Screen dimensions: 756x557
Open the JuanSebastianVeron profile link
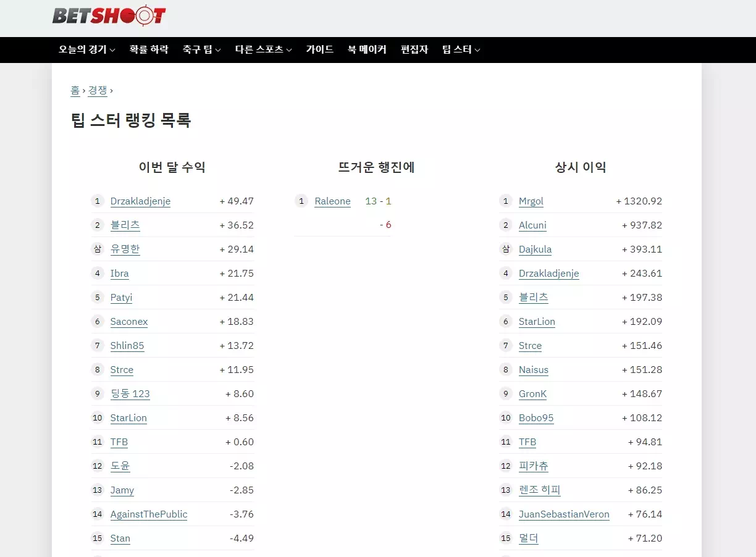(564, 514)
